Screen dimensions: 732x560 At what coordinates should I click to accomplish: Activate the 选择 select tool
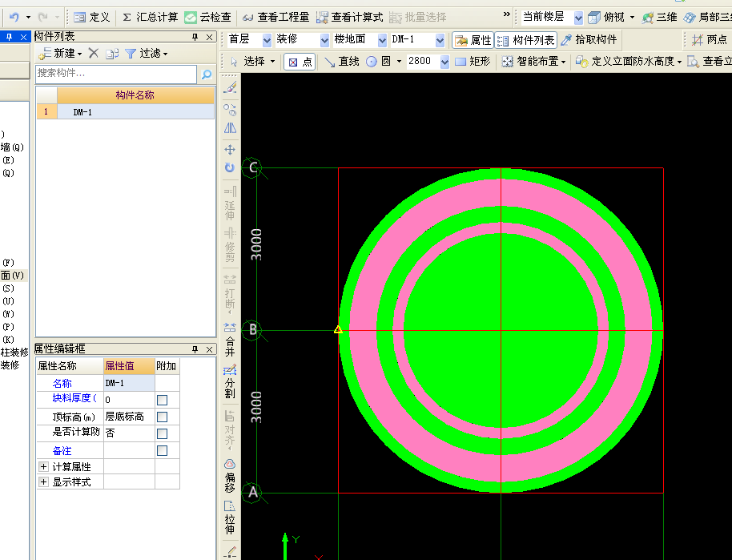point(254,61)
